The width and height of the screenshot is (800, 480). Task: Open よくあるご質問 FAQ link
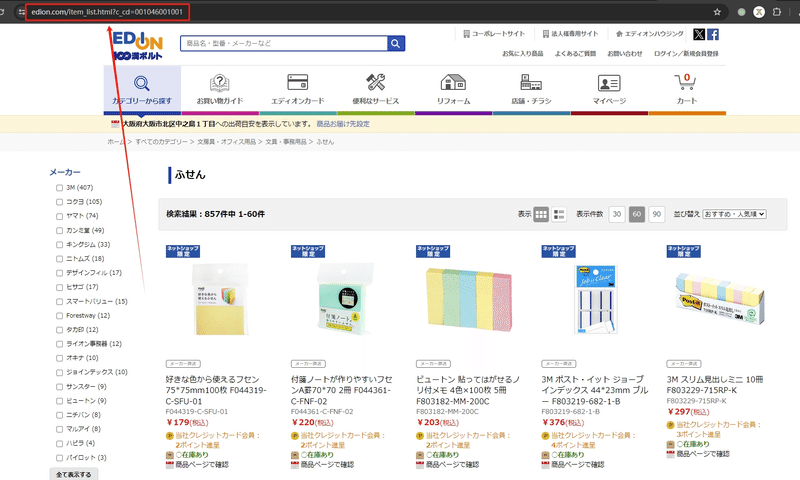(575, 54)
